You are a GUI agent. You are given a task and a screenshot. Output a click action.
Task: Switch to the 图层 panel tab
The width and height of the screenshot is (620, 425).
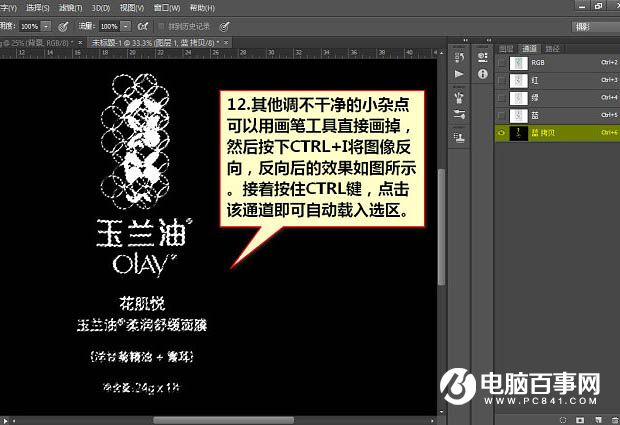click(x=506, y=49)
